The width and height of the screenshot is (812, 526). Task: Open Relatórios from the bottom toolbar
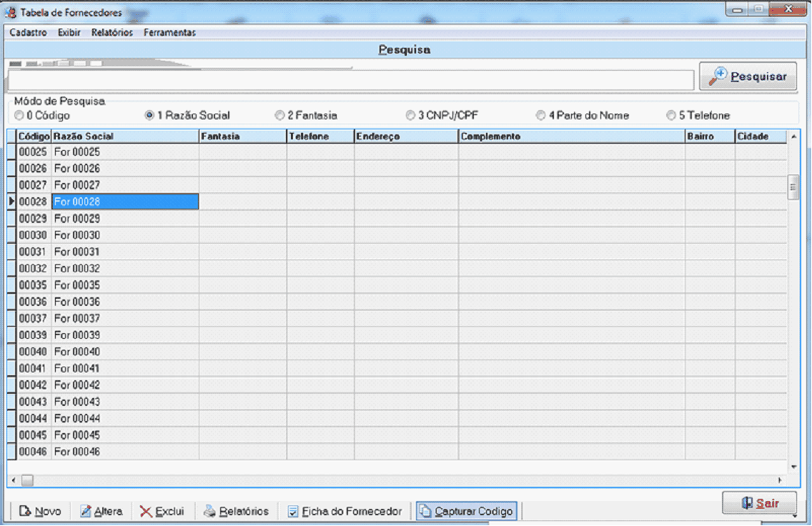236,511
